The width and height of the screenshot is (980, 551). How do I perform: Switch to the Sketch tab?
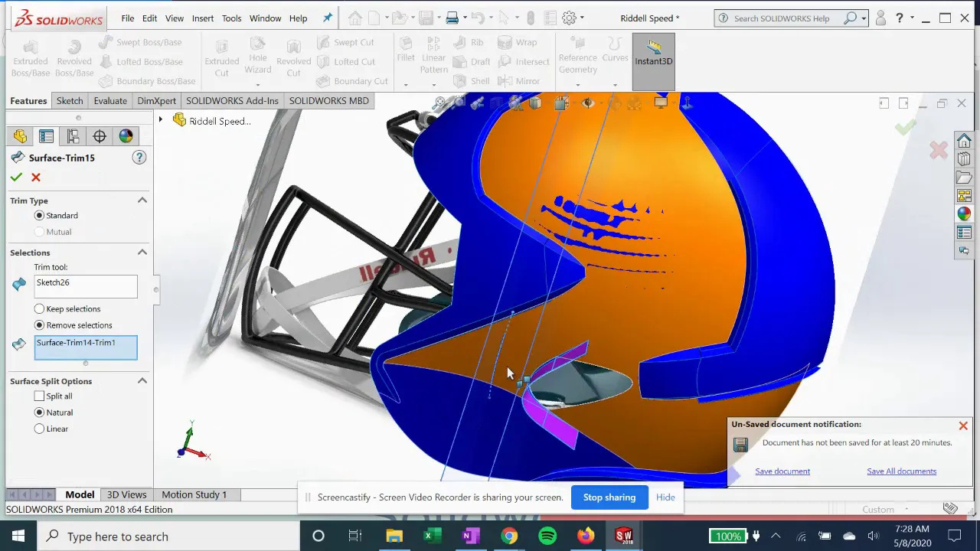69,101
